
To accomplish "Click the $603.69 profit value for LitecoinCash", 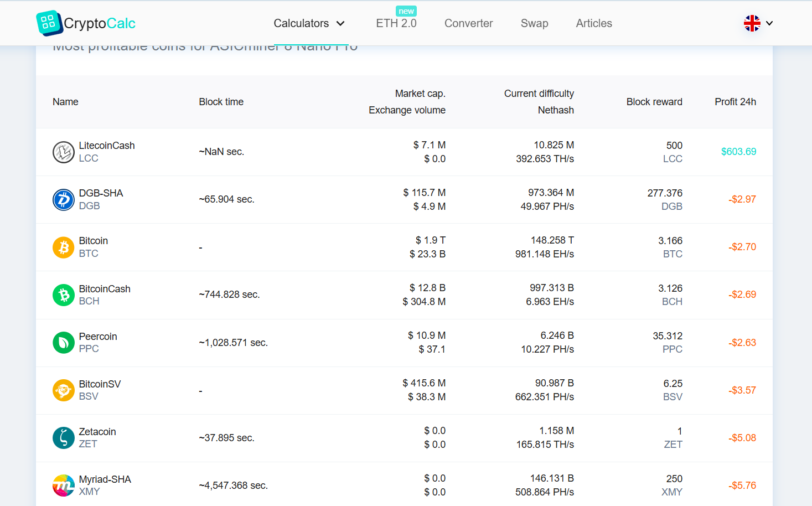I will click(x=738, y=151).
